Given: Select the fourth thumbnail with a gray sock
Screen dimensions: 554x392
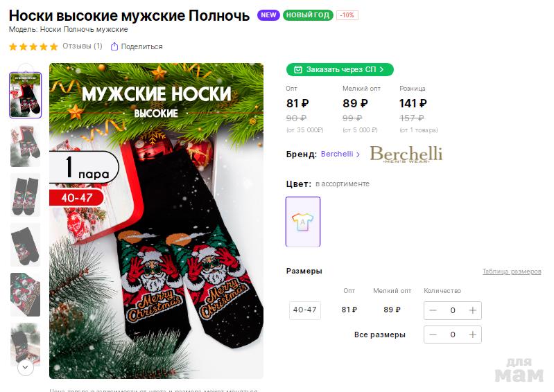Looking at the screenshot, I should click(25, 244).
